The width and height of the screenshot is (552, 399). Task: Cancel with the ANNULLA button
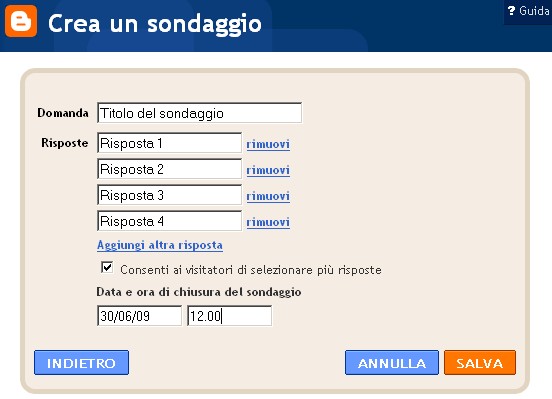tap(392, 363)
